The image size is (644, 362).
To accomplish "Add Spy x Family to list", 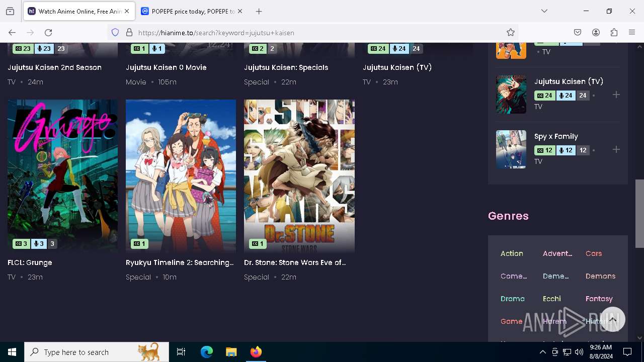I will tap(616, 149).
